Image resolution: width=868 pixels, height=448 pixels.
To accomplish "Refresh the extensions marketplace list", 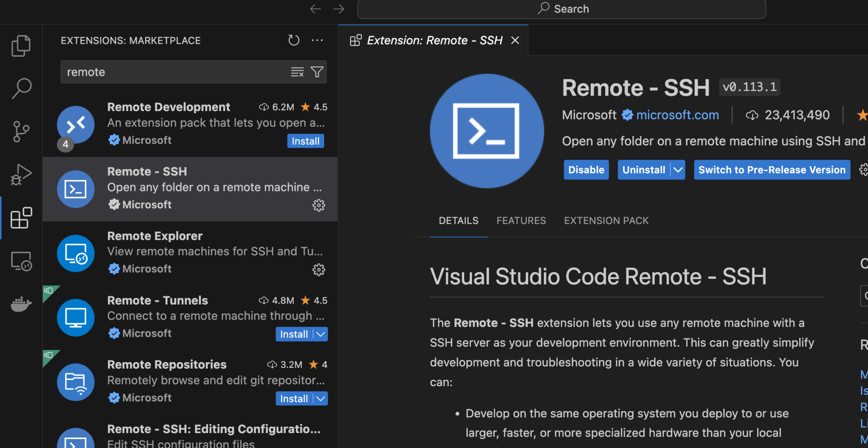I will pos(294,40).
